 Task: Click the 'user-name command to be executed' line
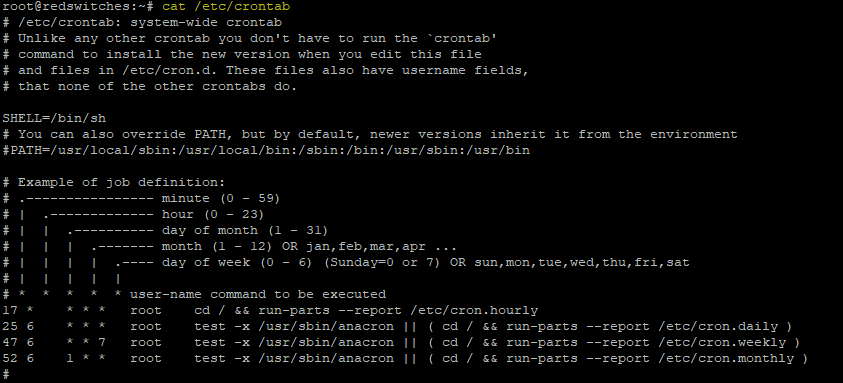tap(258, 294)
